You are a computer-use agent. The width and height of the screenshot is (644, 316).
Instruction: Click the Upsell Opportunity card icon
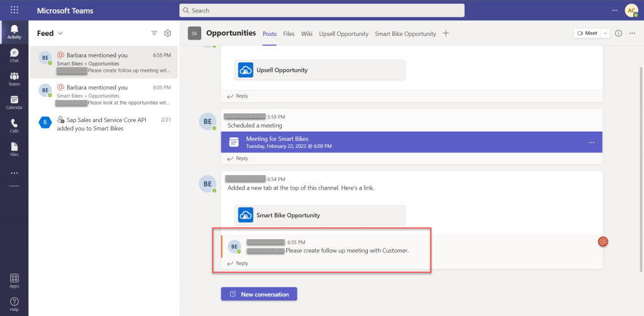pos(246,70)
